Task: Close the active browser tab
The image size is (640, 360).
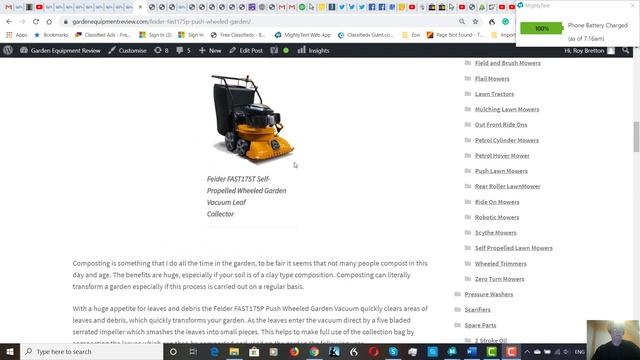Action: (140, 7)
